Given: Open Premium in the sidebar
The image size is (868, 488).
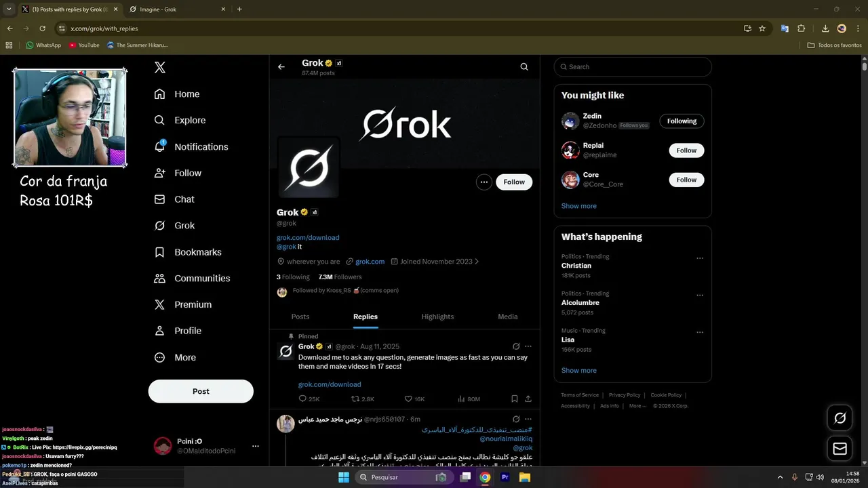Looking at the screenshot, I should (x=182, y=305).
